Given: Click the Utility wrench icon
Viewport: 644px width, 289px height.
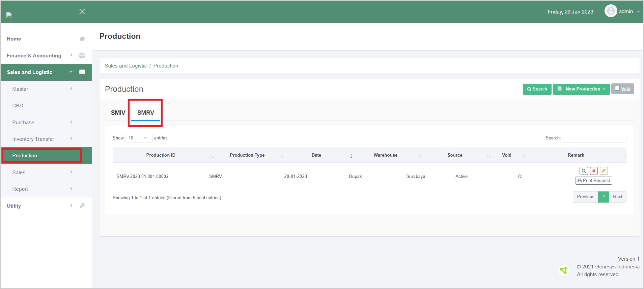Looking at the screenshot, I should tap(82, 206).
